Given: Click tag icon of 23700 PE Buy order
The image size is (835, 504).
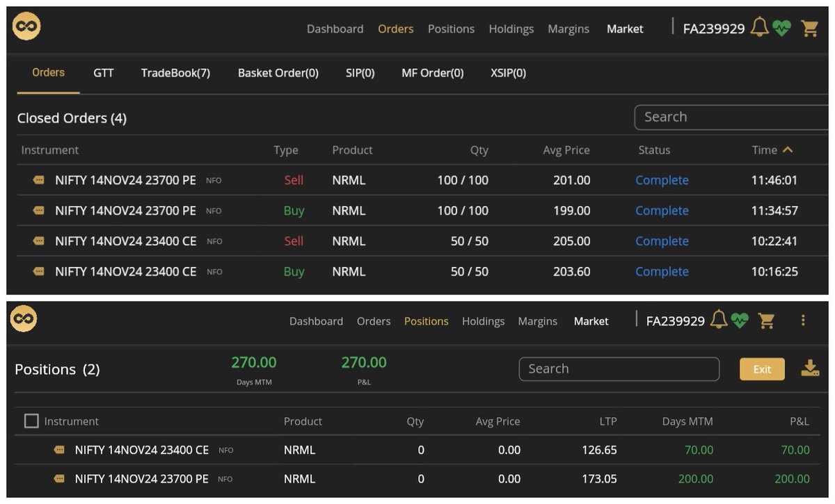Looking at the screenshot, I should (38, 211).
